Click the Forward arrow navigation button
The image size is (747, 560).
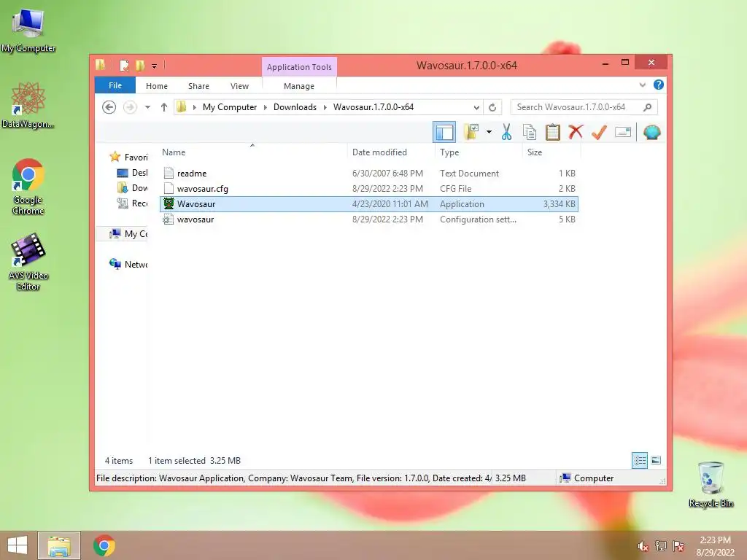[130, 107]
